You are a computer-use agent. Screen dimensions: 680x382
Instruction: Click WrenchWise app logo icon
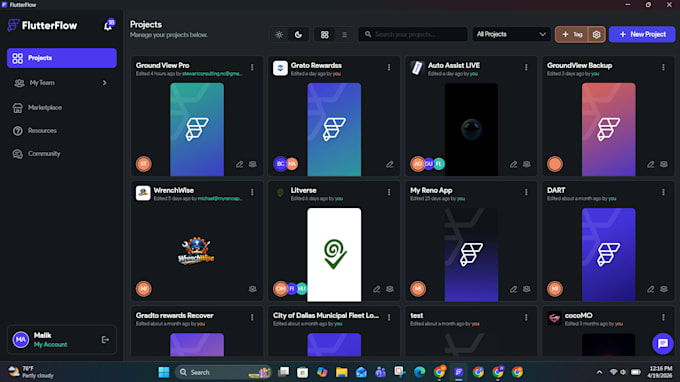(143, 193)
